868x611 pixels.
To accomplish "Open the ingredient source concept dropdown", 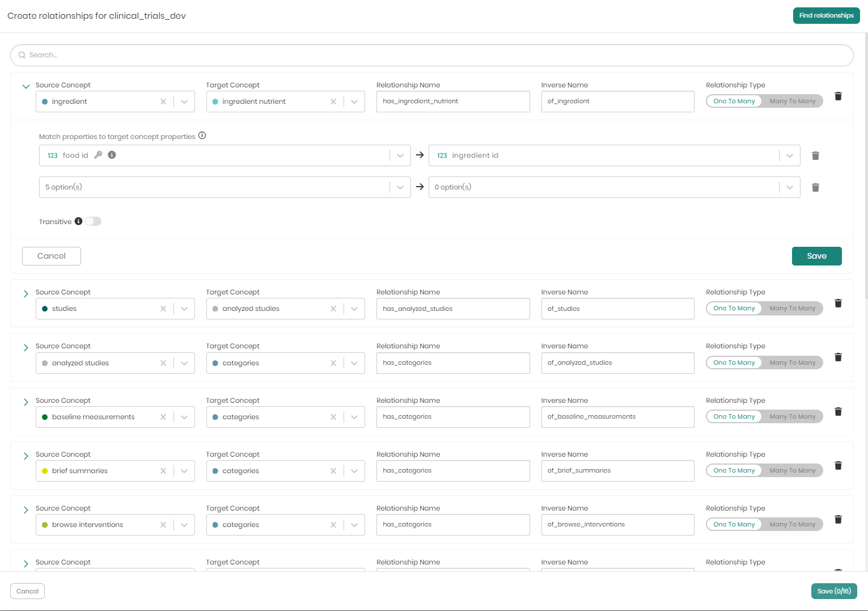I will point(184,102).
